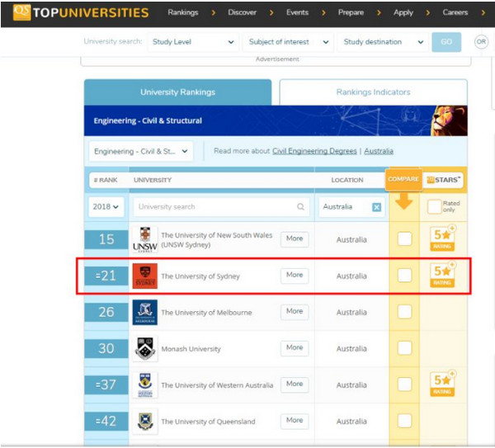Check compare box for University of Melbourne
The image size is (495, 448).
coord(405,312)
